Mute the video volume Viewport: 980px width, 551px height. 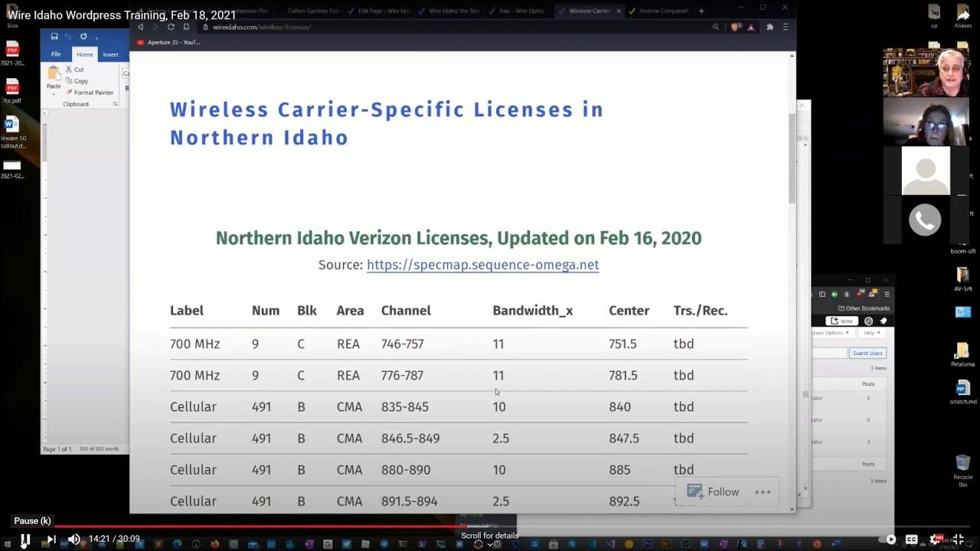click(73, 540)
